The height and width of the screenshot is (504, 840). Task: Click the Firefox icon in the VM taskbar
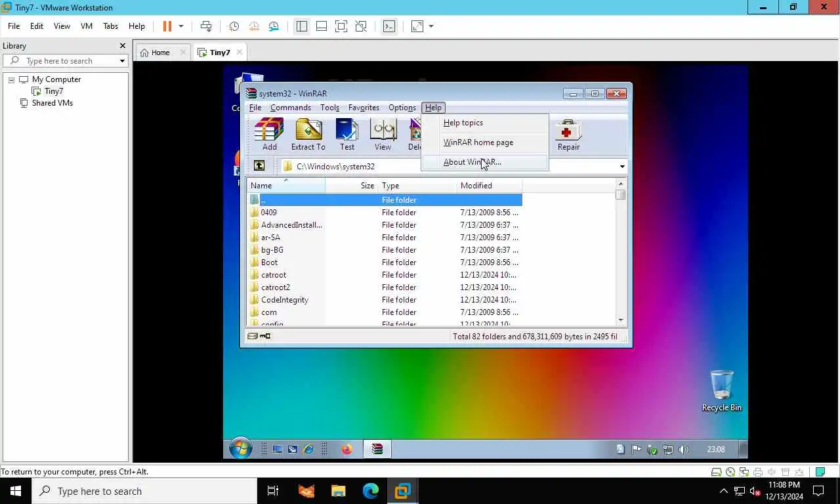[346, 449]
